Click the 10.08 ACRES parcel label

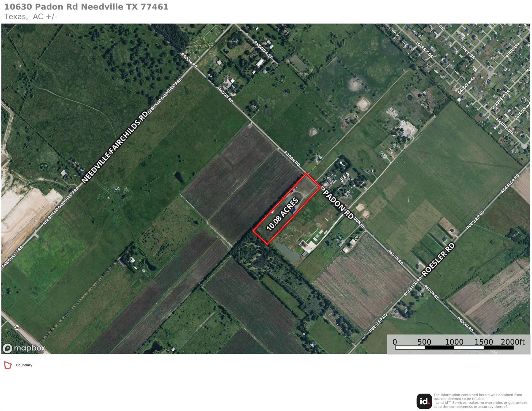click(x=282, y=214)
